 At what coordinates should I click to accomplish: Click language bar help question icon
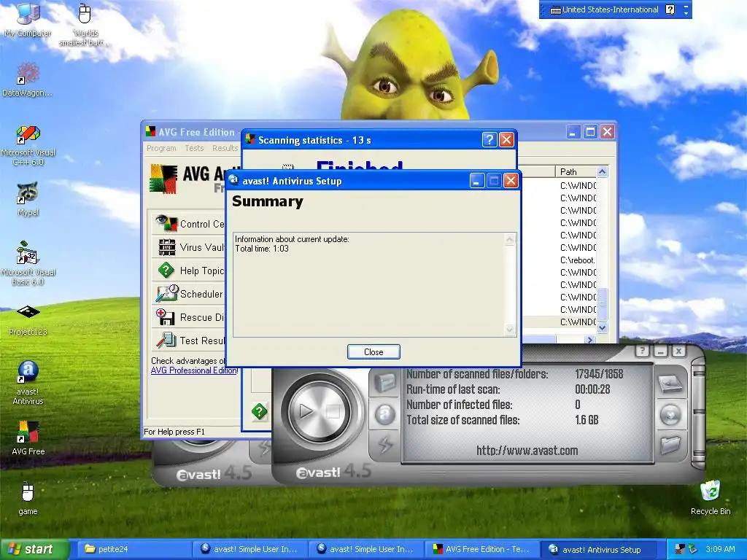coord(670,9)
